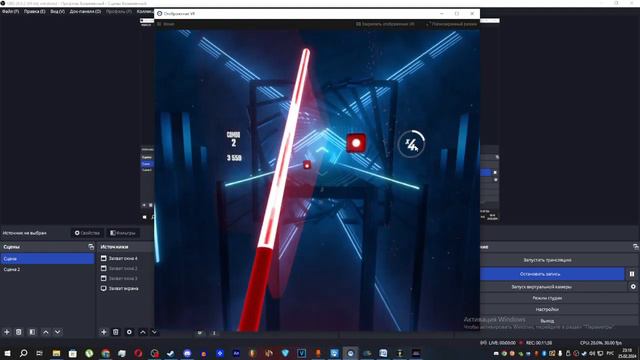
Task: Switch VR view to Полноэкранный режим
Action: point(451,24)
